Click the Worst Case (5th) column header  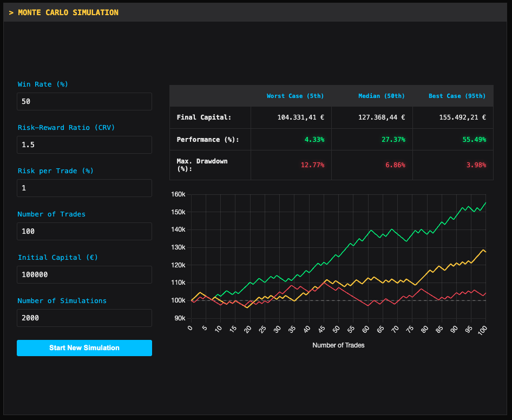295,96
